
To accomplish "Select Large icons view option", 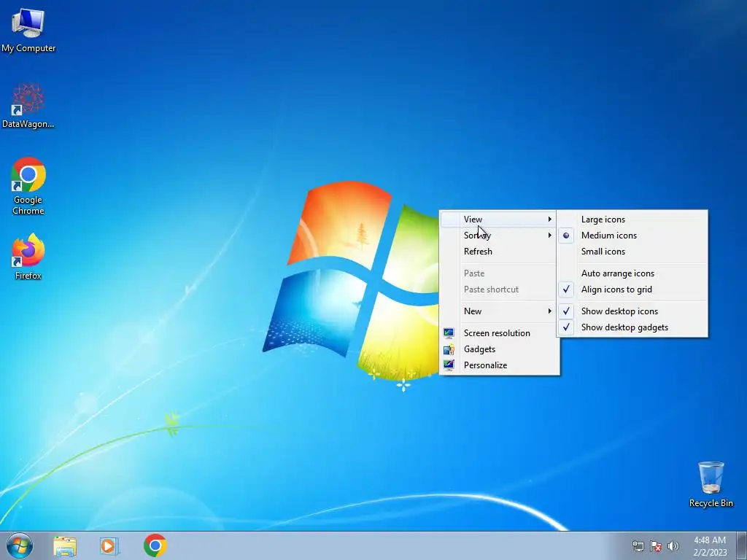I will (632, 219).
